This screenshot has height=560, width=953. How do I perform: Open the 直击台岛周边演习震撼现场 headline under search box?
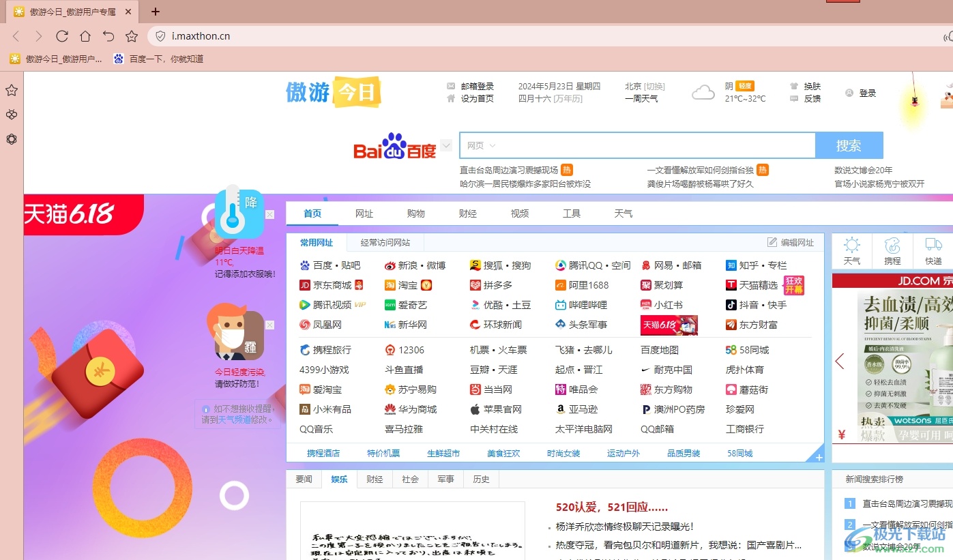pos(509,170)
